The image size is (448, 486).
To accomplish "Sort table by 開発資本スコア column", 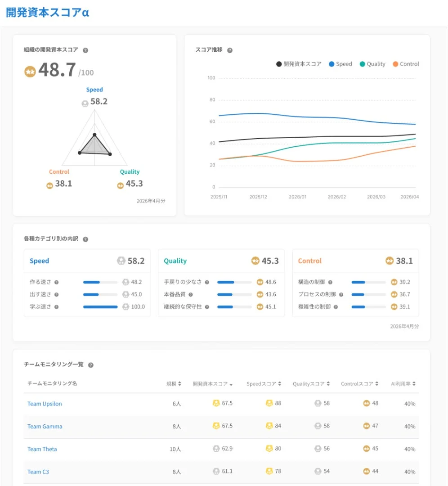I will (x=213, y=384).
